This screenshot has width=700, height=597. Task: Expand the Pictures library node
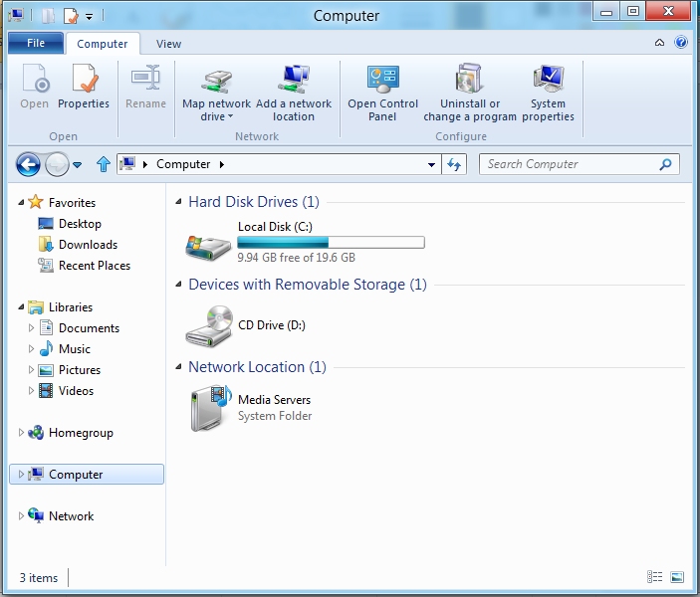click(x=31, y=369)
